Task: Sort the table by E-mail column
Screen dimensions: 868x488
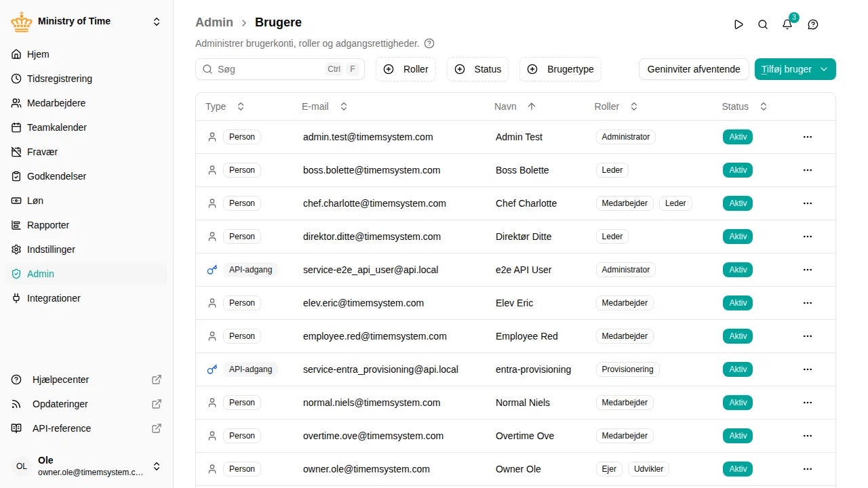Action: pos(325,106)
